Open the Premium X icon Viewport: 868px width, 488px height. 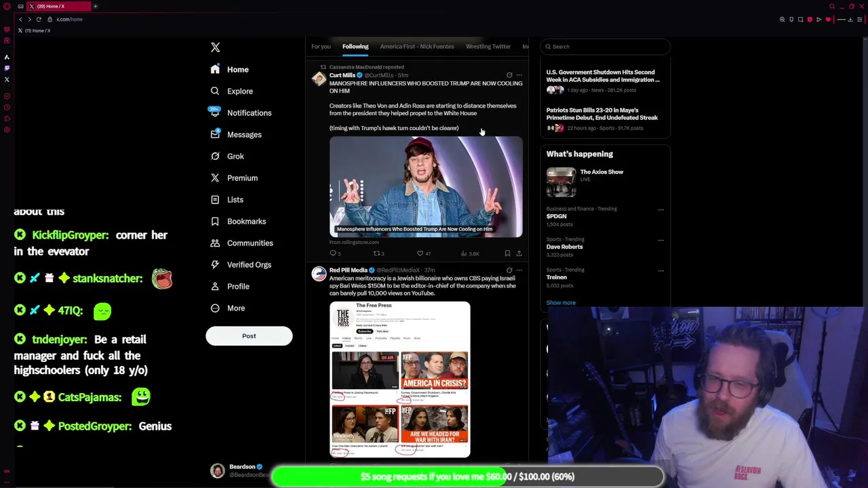pos(215,178)
